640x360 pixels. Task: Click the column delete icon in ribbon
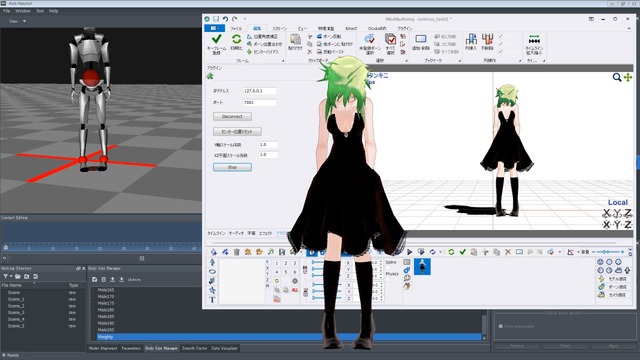487,40
